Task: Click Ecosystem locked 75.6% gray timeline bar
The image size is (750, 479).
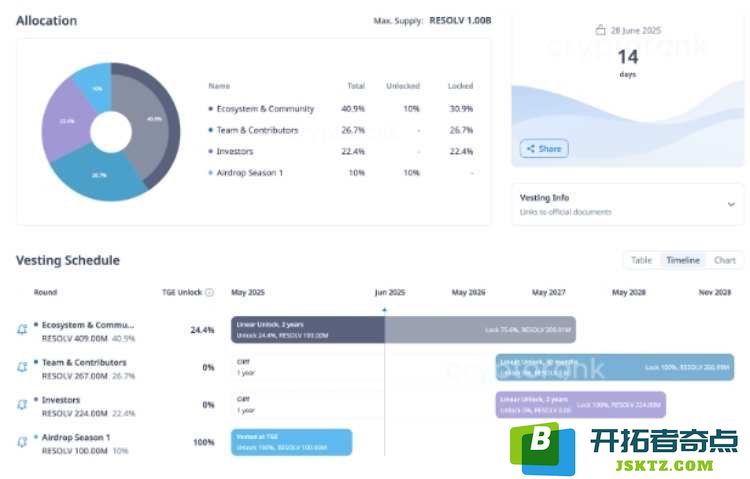Action: (x=480, y=330)
